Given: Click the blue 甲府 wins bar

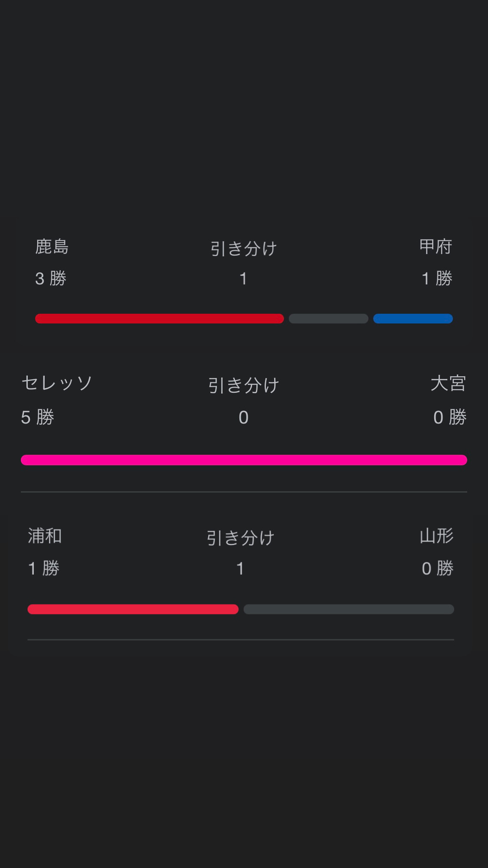Looking at the screenshot, I should (x=413, y=319).
